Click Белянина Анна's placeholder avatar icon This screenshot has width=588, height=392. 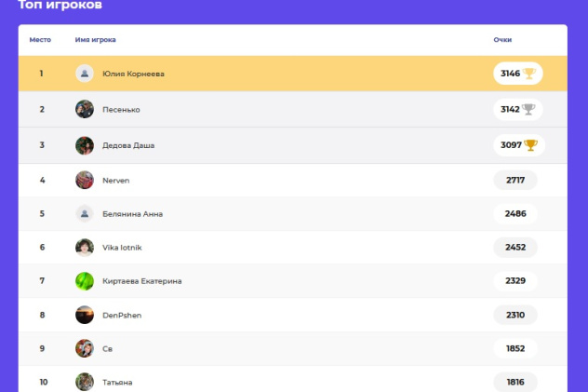point(85,213)
